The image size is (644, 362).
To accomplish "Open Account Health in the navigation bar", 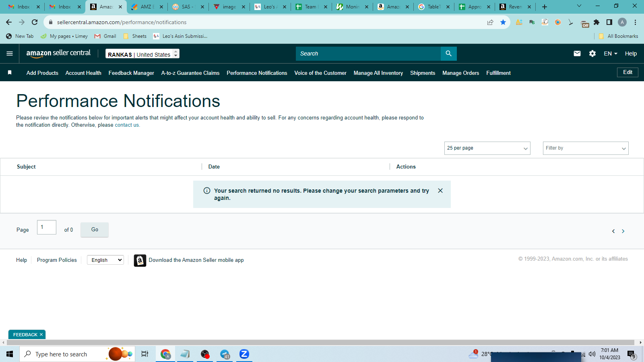I will [83, 73].
